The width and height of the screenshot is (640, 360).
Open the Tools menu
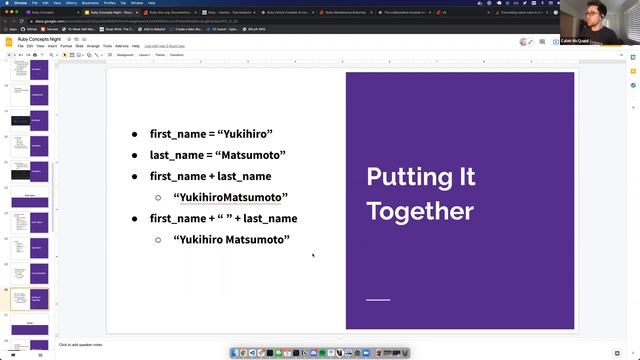(x=107, y=46)
